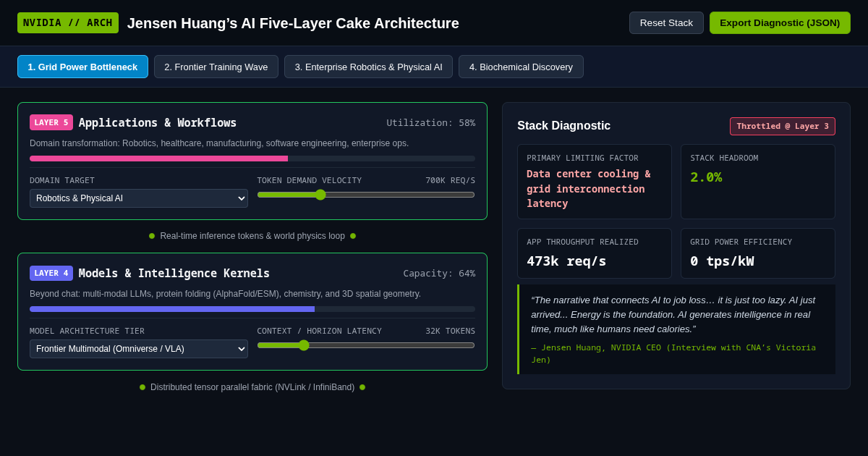This screenshot has height=456, width=868.
Task: Click Applications & Workflows heading
Action: [158, 122]
